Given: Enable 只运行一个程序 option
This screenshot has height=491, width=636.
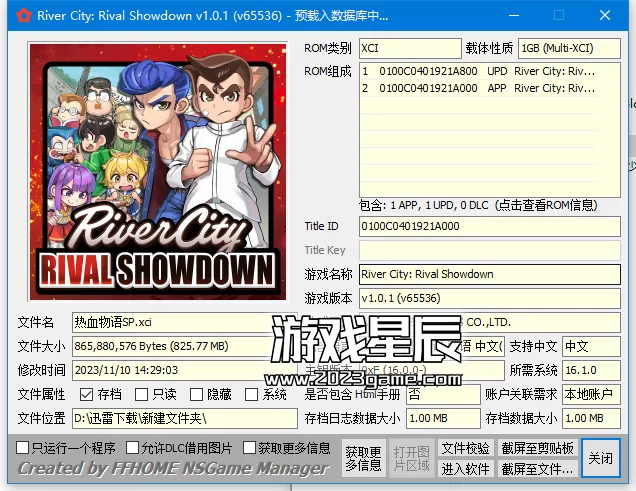Looking at the screenshot, I should pos(23,448).
